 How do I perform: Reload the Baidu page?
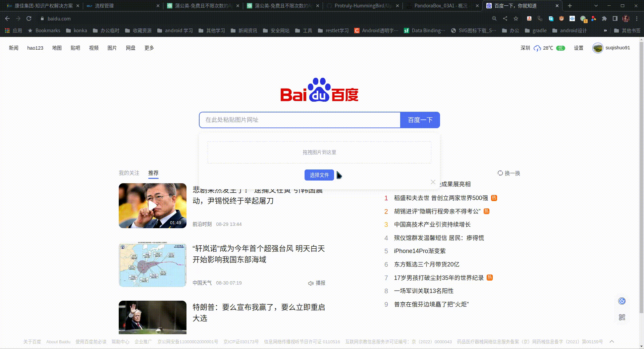29,19
